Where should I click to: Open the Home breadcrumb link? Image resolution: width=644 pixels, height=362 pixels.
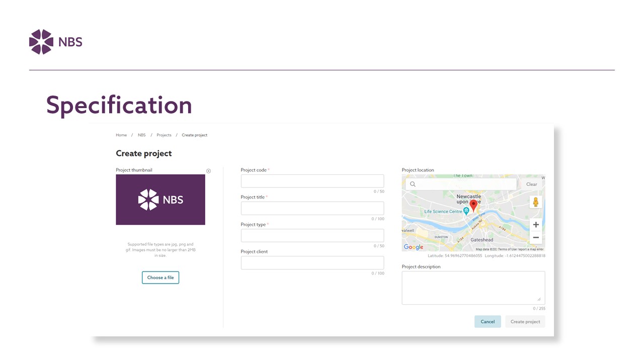tap(121, 135)
